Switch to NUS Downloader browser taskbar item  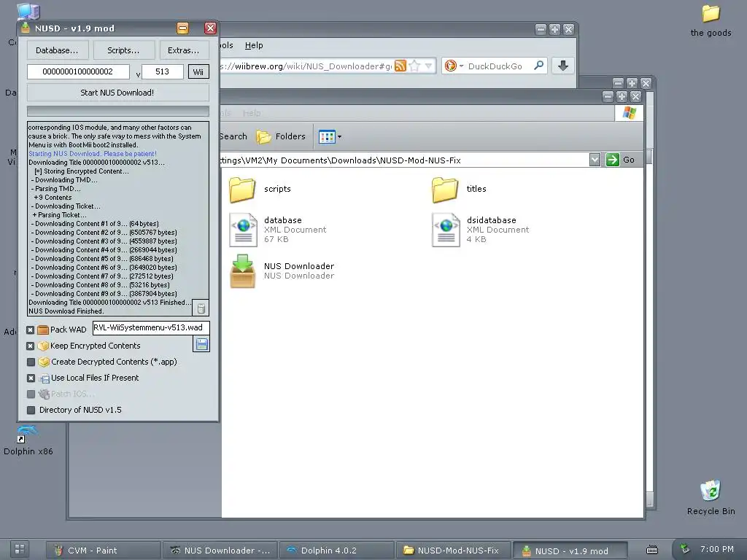point(220,550)
